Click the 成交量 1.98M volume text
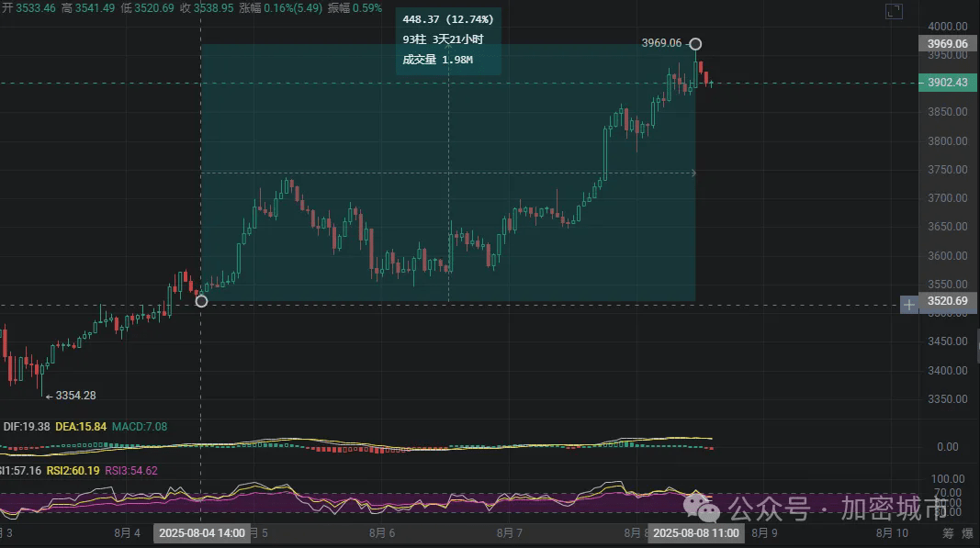This screenshot has height=548, width=980. coord(437,60)
